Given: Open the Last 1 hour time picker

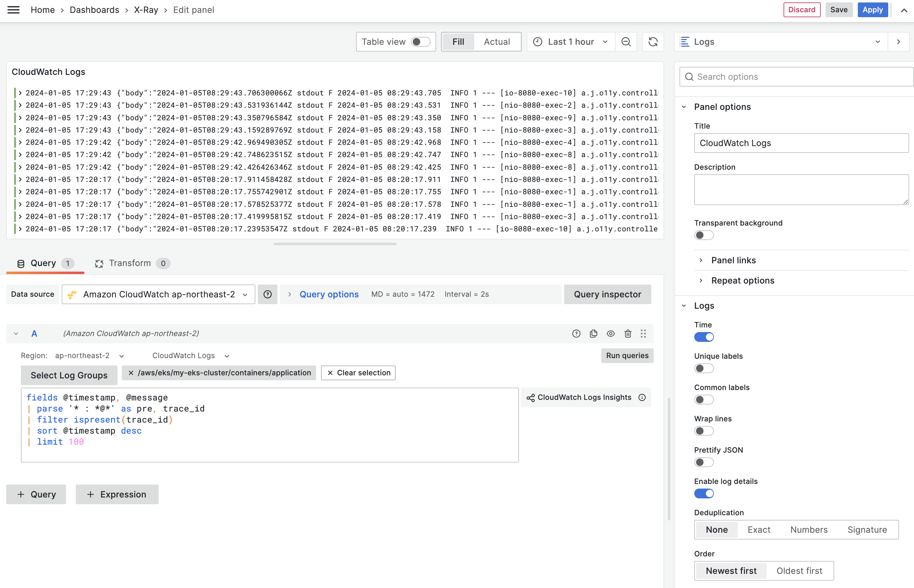Looking at the screenshot, I should 570,42.
